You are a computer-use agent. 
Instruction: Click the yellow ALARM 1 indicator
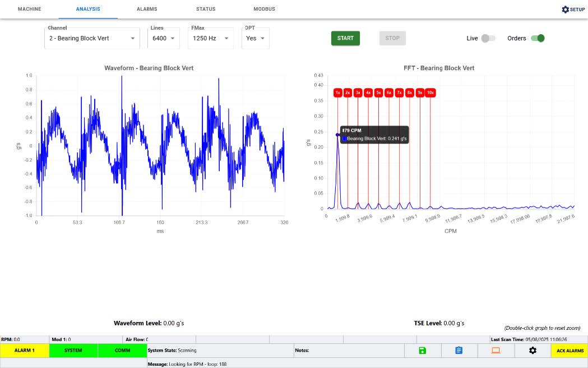(x=24, y=350)
